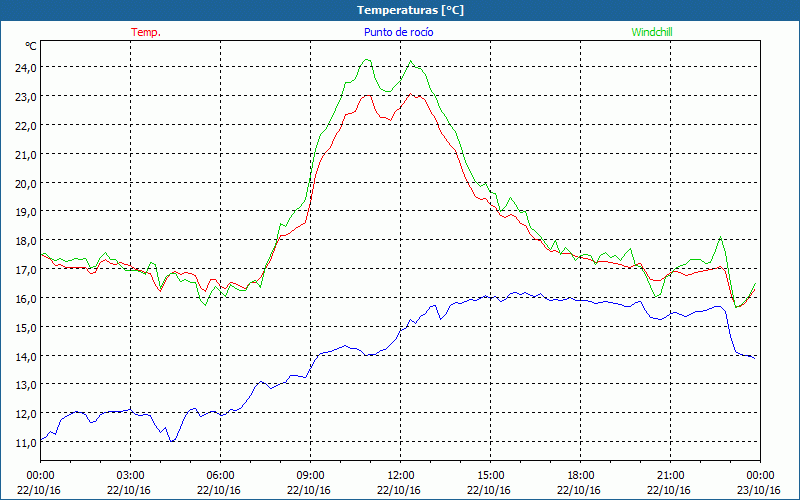Click the 11,0 y-axis value
The image size is (800, 500).
click(x=26, y=443)
